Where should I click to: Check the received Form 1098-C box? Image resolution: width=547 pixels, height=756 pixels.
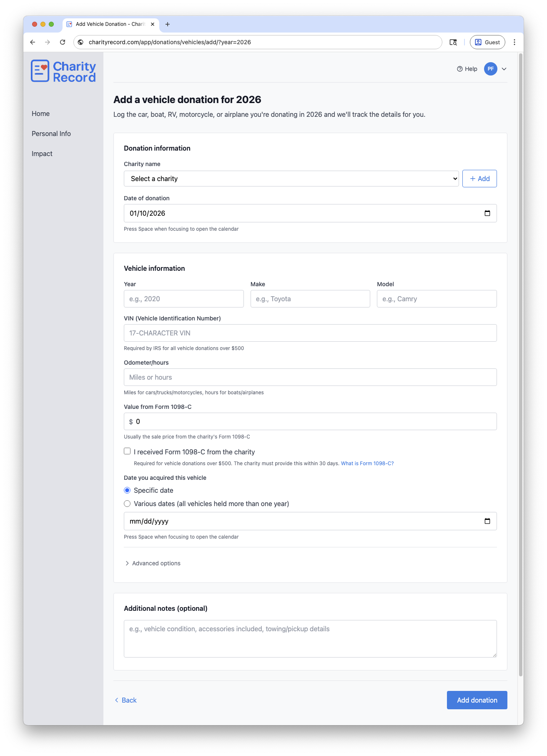[127, 451]
